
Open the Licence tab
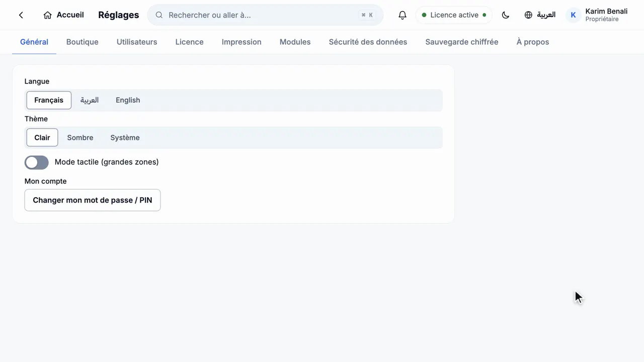(x=190, y=42)
